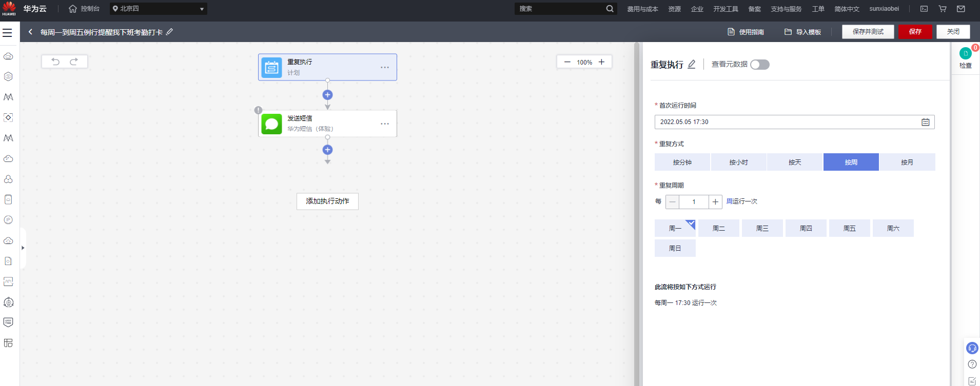Open the shopping cart
The width and height of the screenshot is (980, 386).
943,9
